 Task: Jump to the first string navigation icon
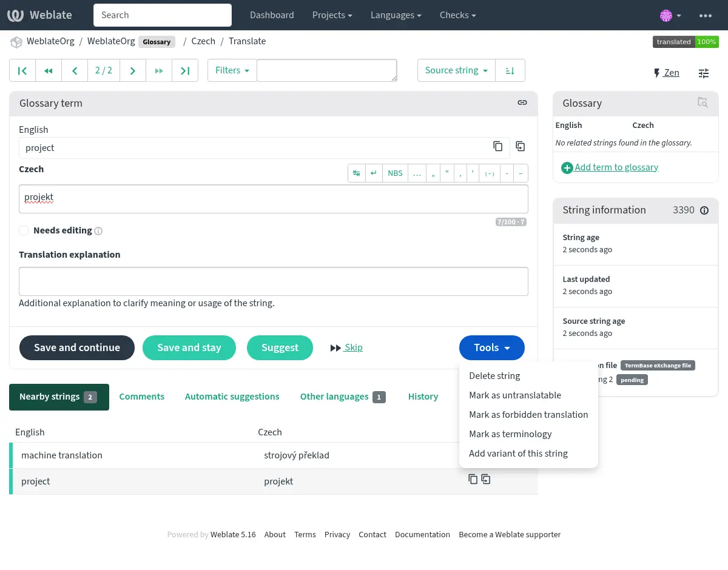coord(22,70)
